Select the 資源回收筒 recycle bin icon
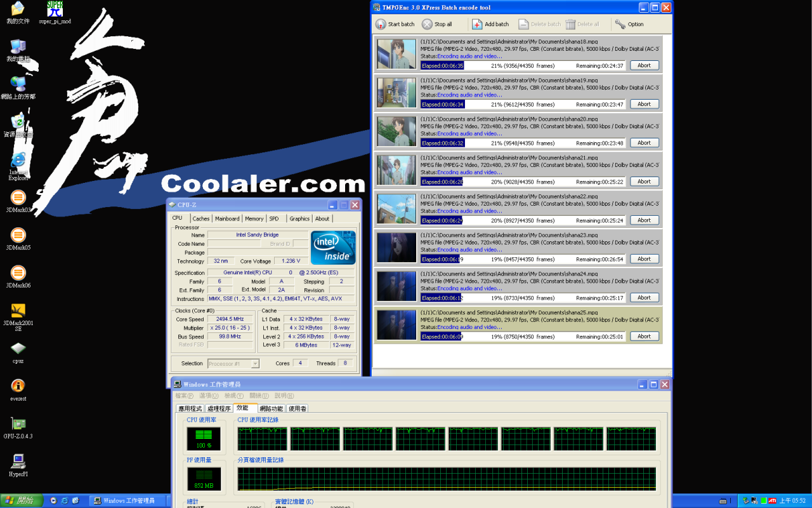 [18, 126]
